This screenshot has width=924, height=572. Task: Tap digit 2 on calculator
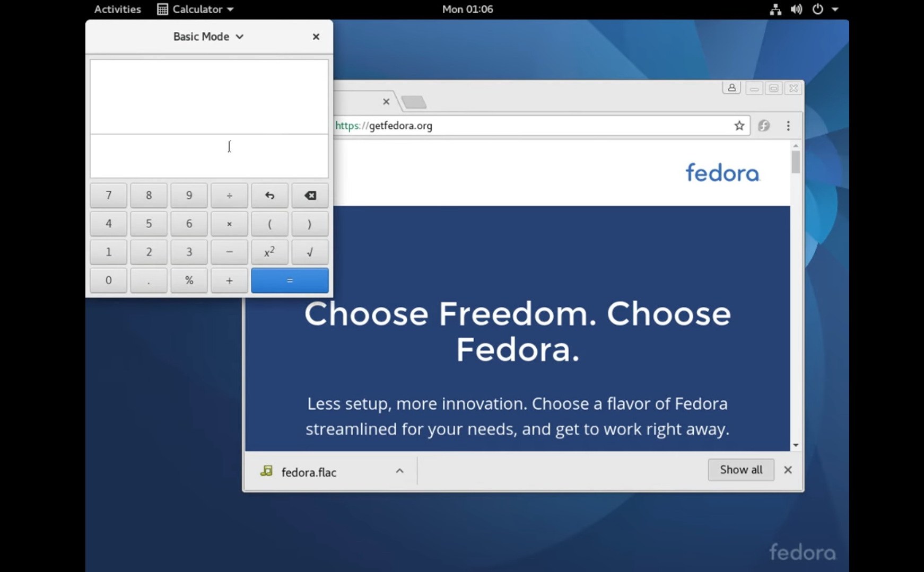[x=149, y=252]
